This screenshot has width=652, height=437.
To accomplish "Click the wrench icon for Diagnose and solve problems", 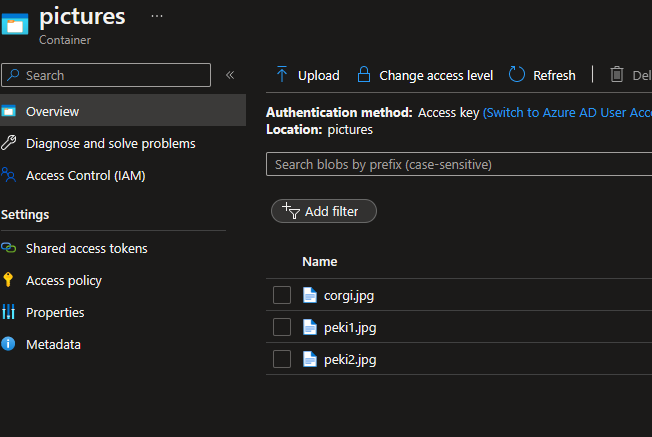I will tap(9, 143).
